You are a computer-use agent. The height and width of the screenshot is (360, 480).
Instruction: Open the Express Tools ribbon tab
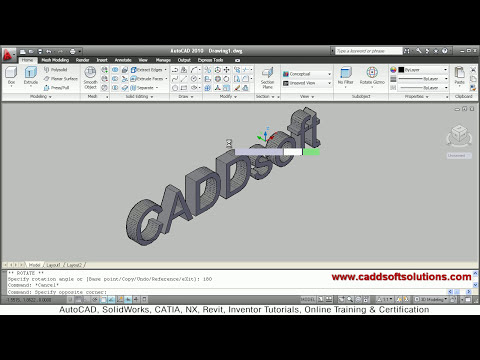(210, 60)
